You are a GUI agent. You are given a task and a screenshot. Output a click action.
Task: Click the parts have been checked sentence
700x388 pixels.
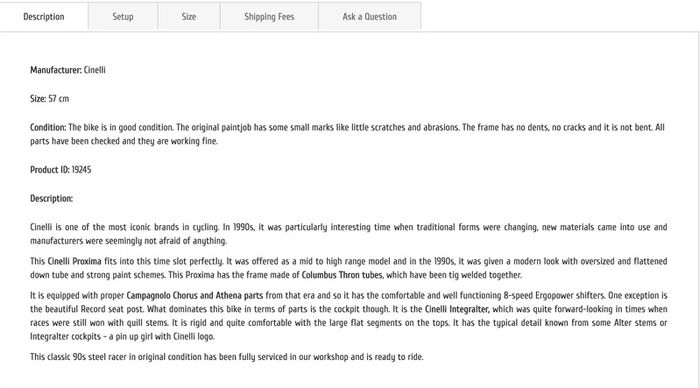[124, 141]
